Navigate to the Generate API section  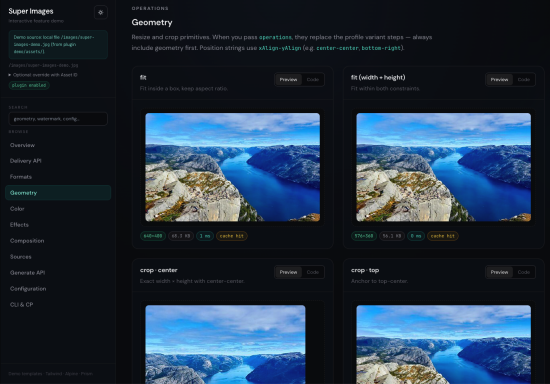(58, 272)
